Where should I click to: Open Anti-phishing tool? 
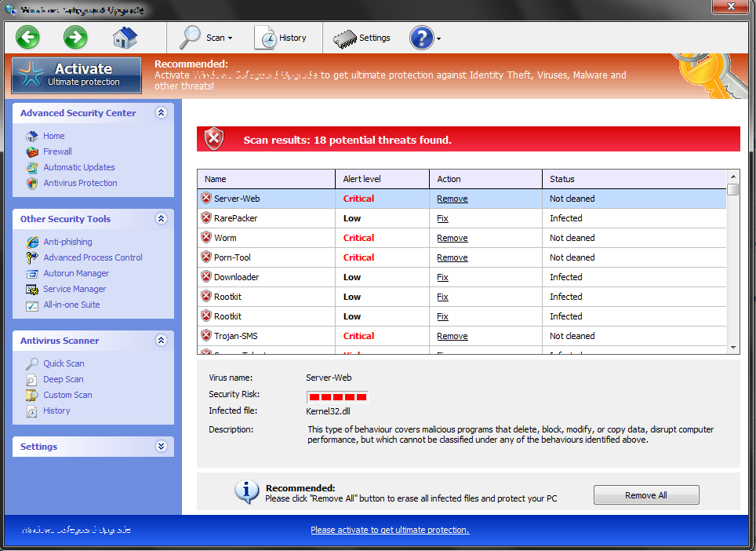pyautogui.click(x=67, y=242)
